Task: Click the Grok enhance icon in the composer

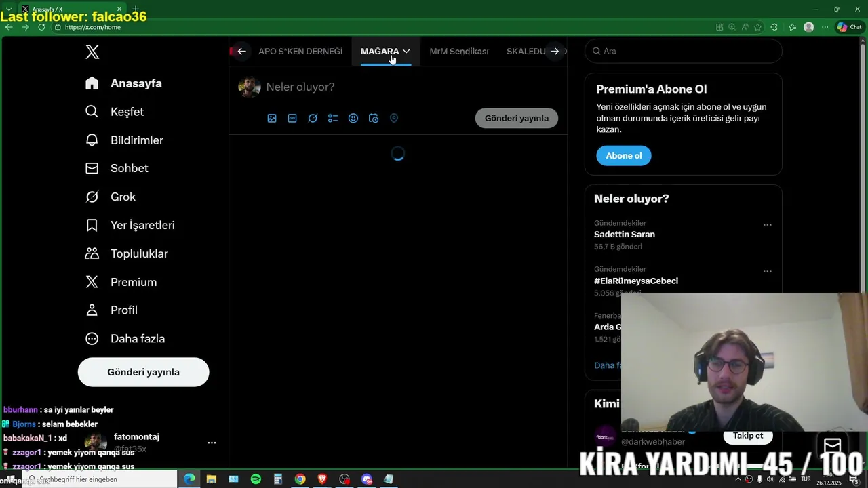Action: point(313,118)
